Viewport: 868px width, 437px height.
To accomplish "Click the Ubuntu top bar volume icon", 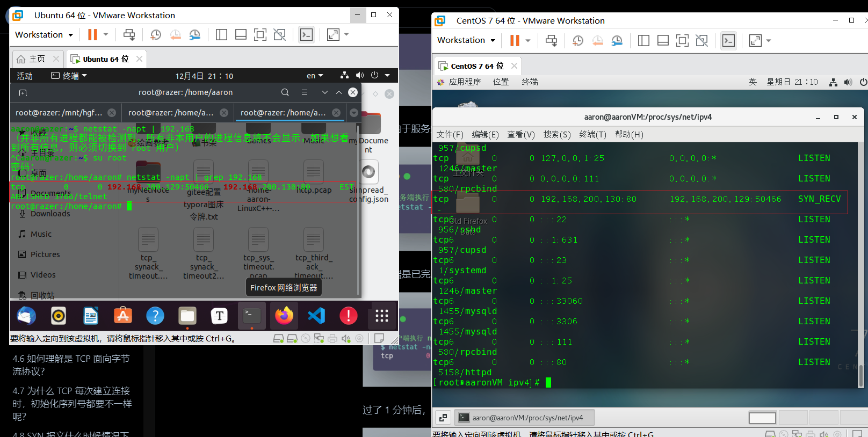I will click(x=360, y=76).
